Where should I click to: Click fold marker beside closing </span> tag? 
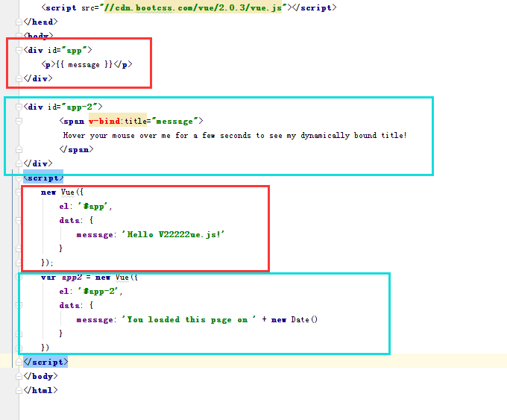[x=19, y=149]
